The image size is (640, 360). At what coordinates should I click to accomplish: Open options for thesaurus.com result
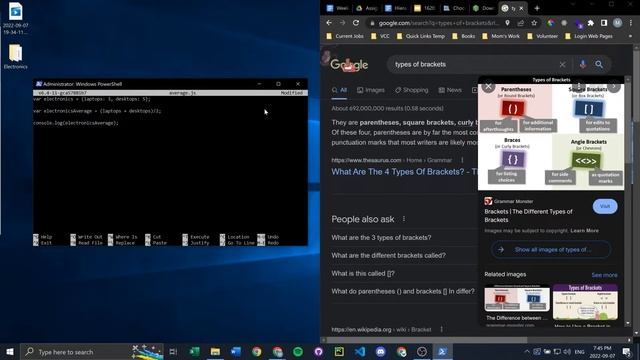click(x=462, y=160)
